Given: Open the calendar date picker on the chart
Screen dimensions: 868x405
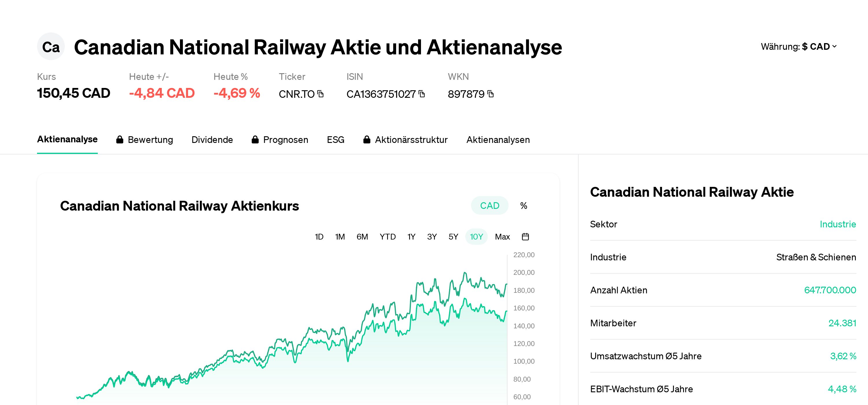Looking at the screenshot, I should coord(525,237).
